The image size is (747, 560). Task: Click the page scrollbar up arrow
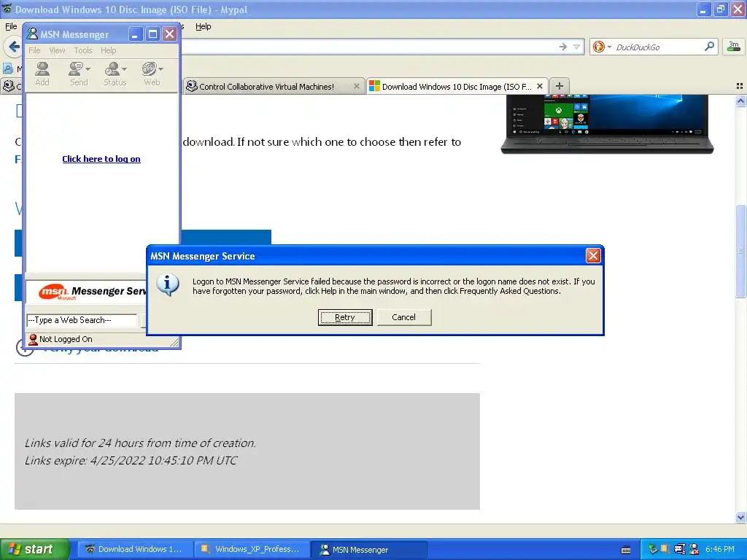pyautogui.click(x=740, y=101)
